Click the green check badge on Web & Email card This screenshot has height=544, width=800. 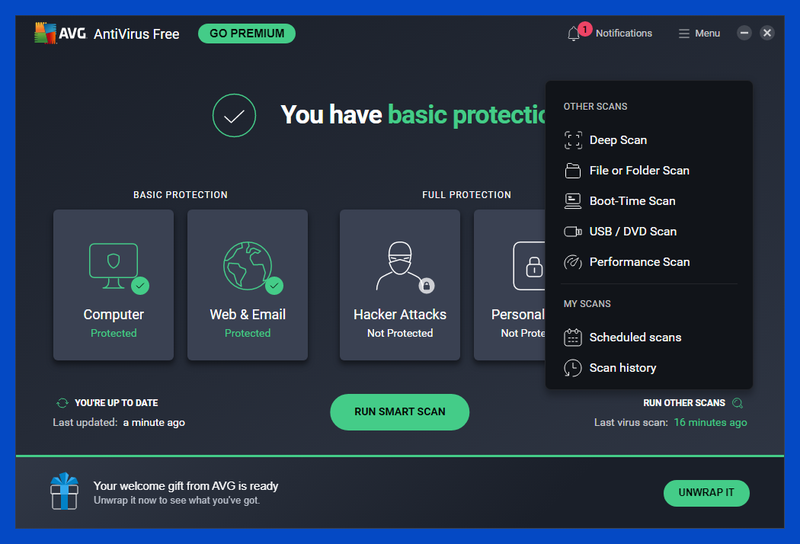pyautogui.click(x=274, y=285)
